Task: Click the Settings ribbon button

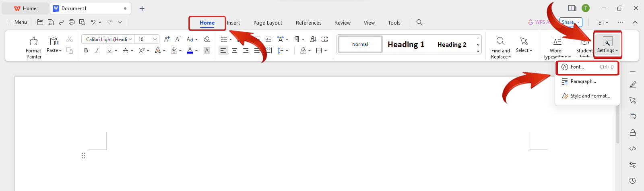Action: [x=607, y=45]
